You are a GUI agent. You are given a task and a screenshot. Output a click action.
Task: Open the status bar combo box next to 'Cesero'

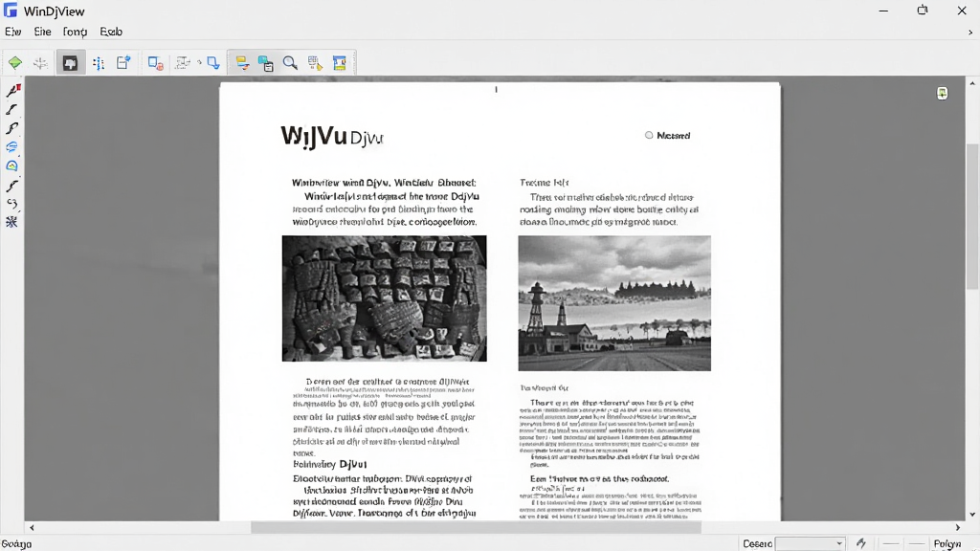coord(810,543)
